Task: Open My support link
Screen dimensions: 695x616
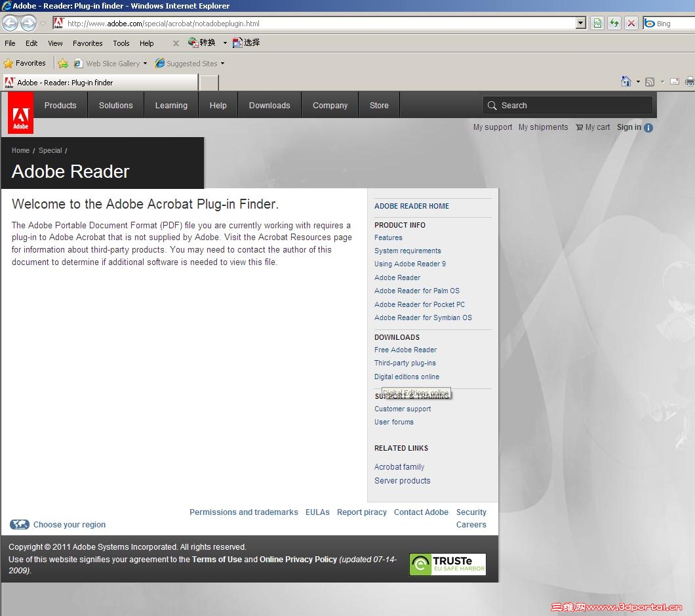Action: [492, 127]
